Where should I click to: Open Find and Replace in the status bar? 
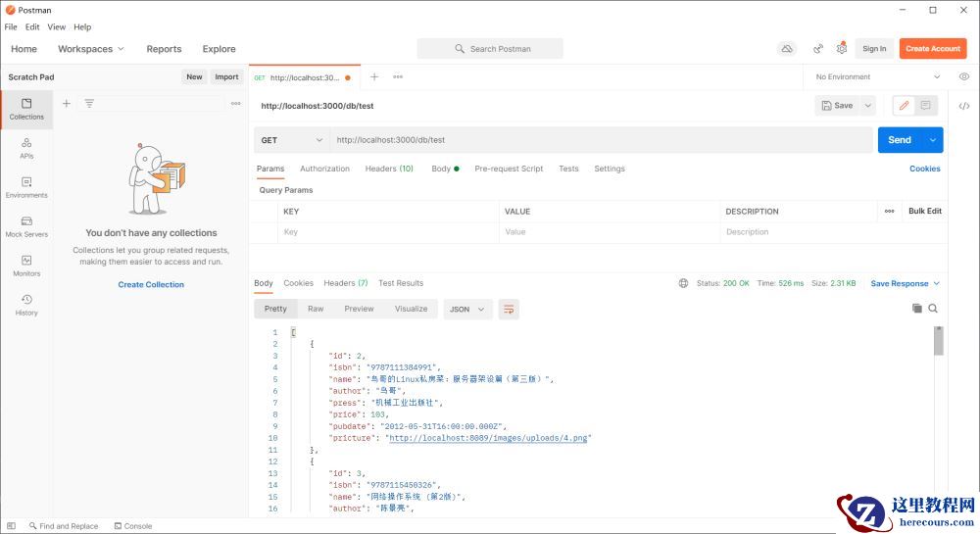pos(64,526)
